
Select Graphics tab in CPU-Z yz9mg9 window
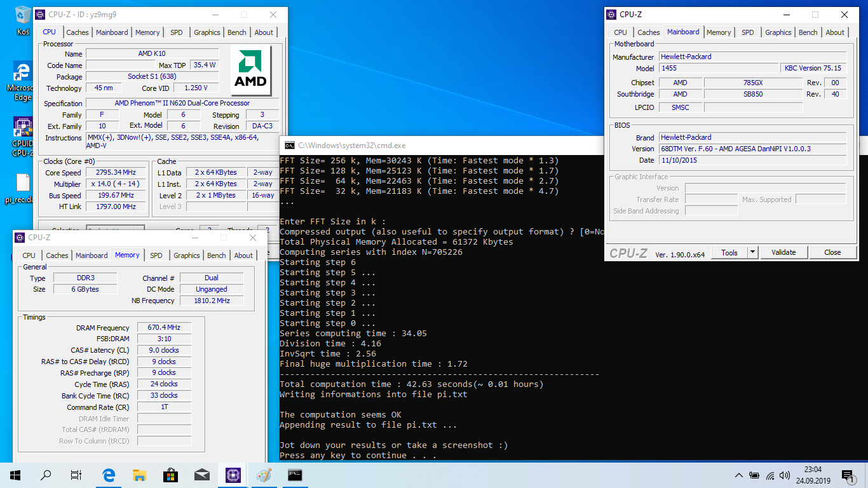(207, 32)
